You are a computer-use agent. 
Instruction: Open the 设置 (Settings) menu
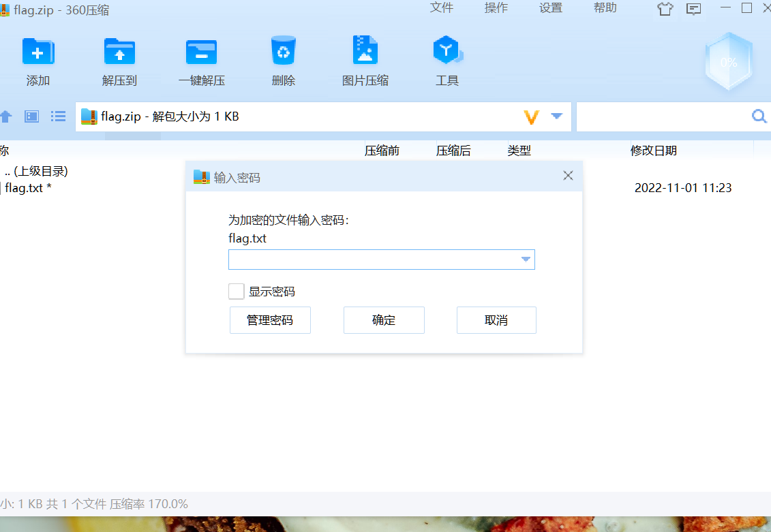[551, 8]
